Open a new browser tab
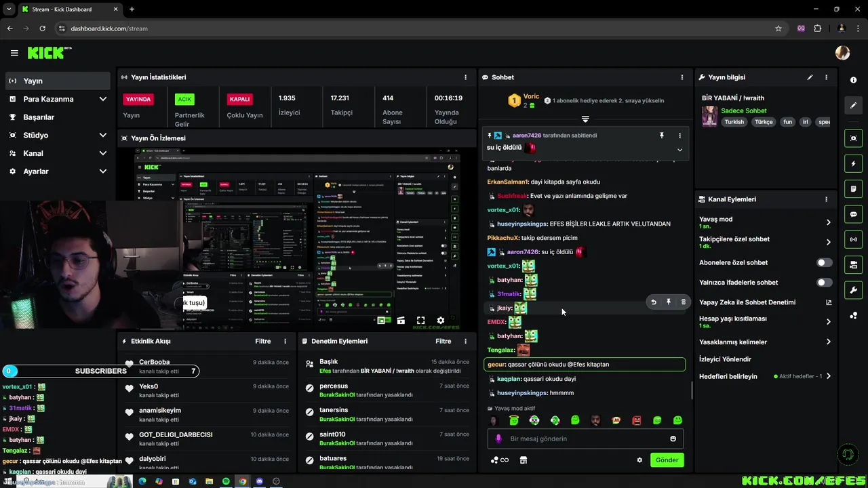 [x=132, y=9]
